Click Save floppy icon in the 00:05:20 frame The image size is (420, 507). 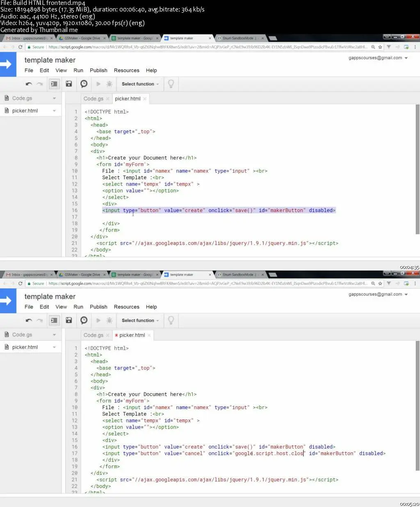(69, 320)
